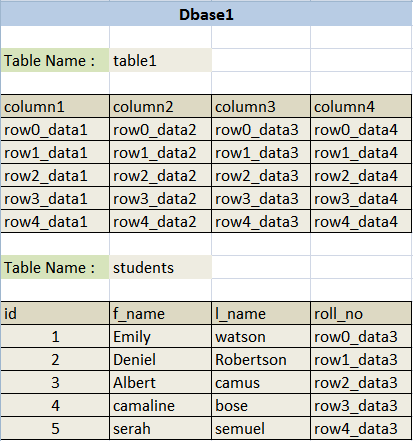The height and width of the screenshot is (441, 413).
Task: Select cell row2_data4
Action: (x=361, y=175)
